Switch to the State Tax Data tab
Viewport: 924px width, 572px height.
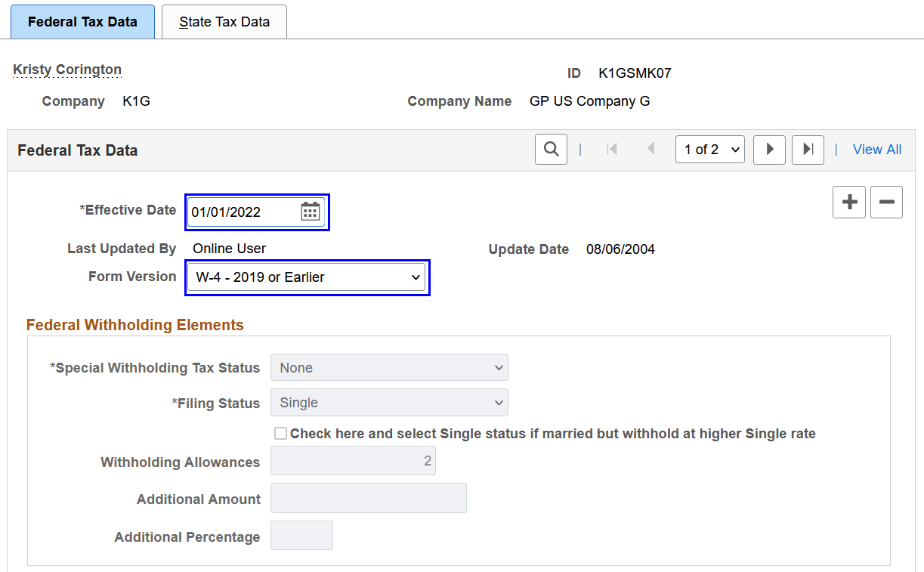[x=224, y=21]
